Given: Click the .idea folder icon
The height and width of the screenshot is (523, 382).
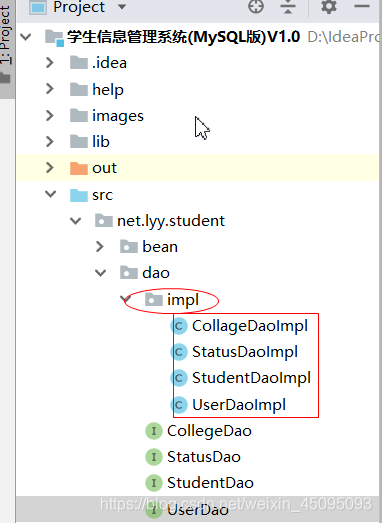Looking at the screenshot, I should tap(79, 62).
